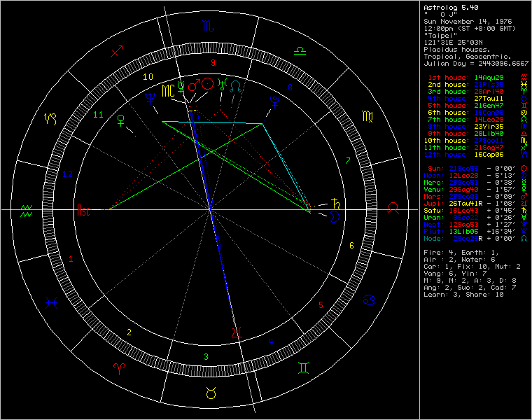Click the Pisces glyph in the zodiac ring
This screenshot has width=532, height=420.
point(51,302)
